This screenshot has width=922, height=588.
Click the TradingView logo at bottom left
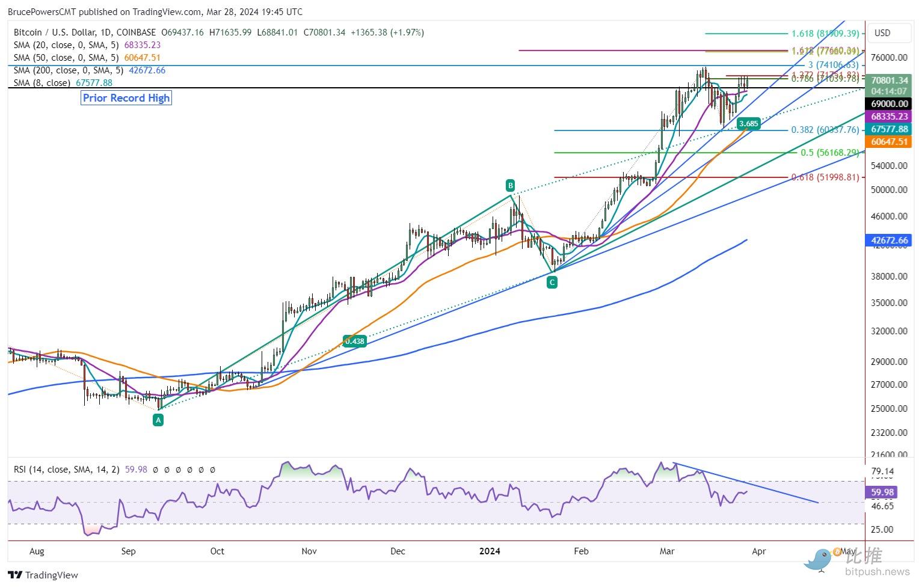click(43, 575)
